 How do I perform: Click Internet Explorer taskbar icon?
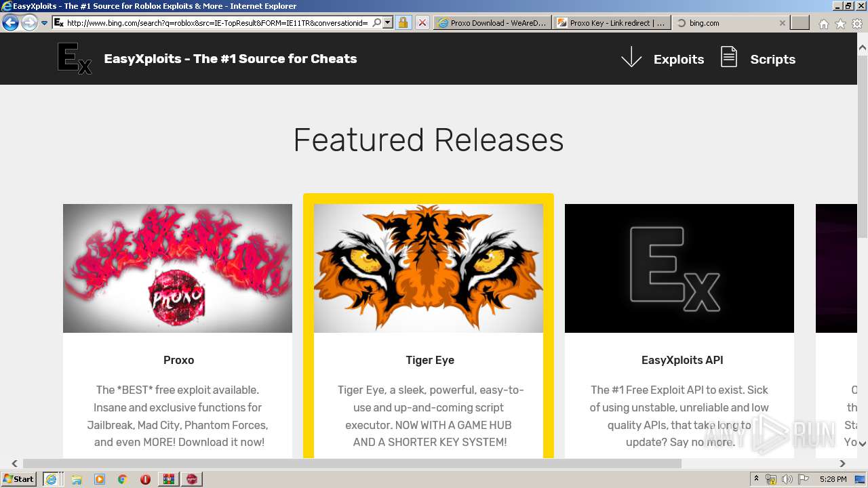(51, 479)
